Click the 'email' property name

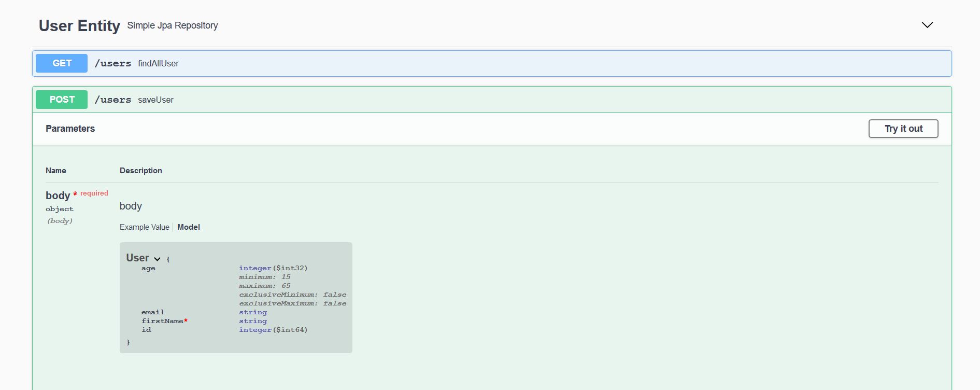coord(153,312)
